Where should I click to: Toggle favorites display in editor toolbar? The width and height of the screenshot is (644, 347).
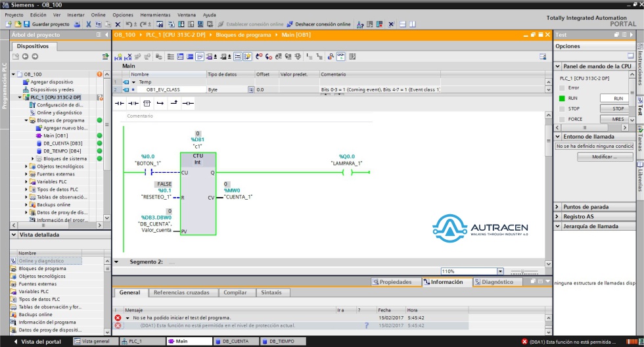pos(247,57)
